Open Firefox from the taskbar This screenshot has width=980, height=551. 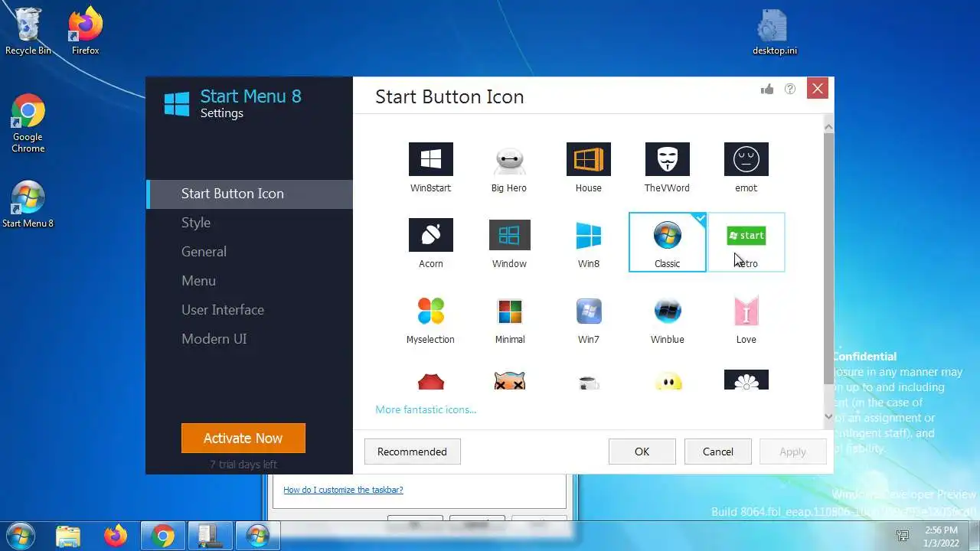coord(116,536)
